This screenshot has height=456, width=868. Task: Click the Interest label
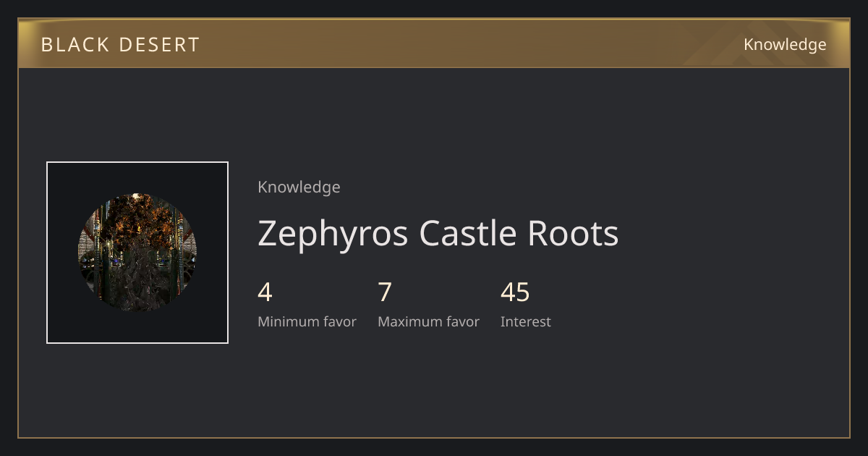pos(526,322)
